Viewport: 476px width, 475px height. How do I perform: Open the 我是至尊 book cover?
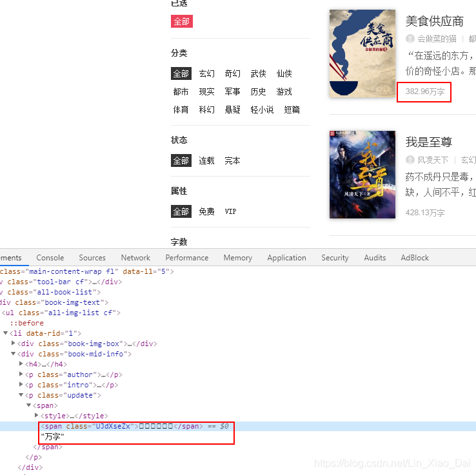(362, 175)
